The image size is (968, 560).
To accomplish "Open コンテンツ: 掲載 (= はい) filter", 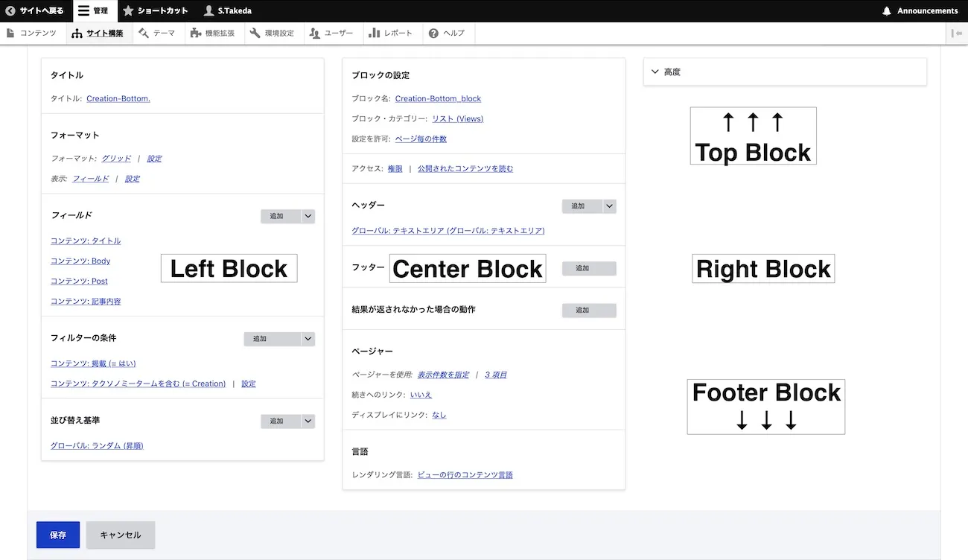I will (x=93, y=363).
